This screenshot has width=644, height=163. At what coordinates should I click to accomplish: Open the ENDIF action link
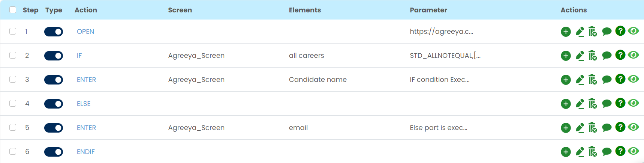pyautogui.click(x=86, y=152)
